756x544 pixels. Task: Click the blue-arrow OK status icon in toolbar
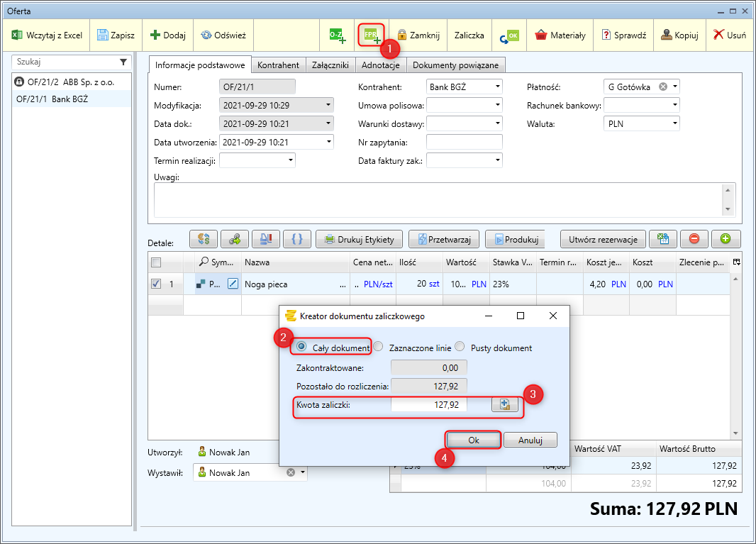pos(509,35)
